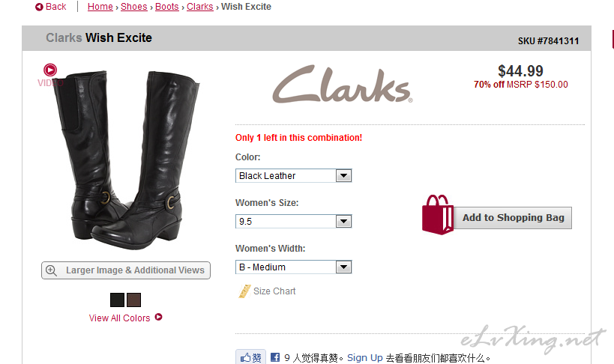Open the Boots breadcrumb link

coord(167,7)
